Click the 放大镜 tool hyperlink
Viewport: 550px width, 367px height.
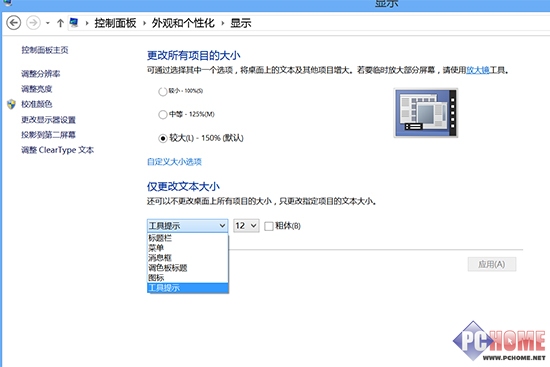[x=477, y=70]
